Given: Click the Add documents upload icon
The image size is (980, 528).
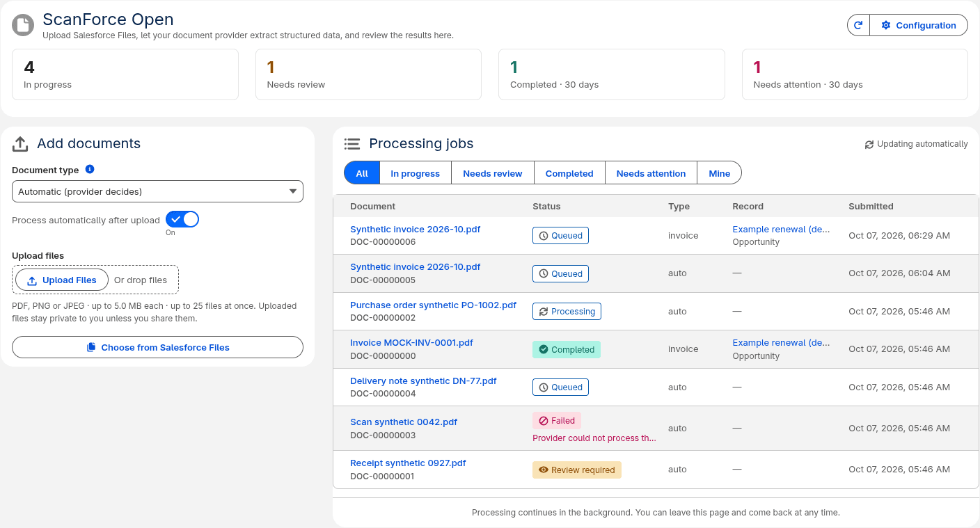Looking at the screenshot, I should 20,143.
